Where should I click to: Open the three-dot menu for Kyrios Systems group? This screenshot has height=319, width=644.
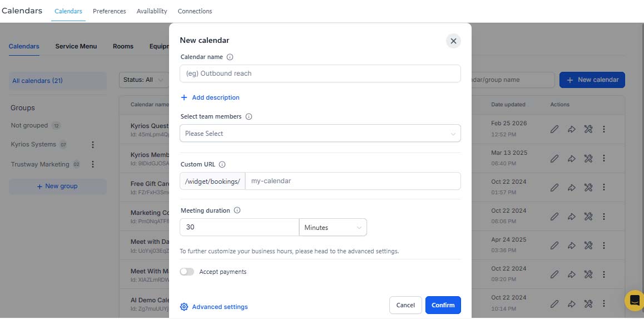click(x=93, y=145)
